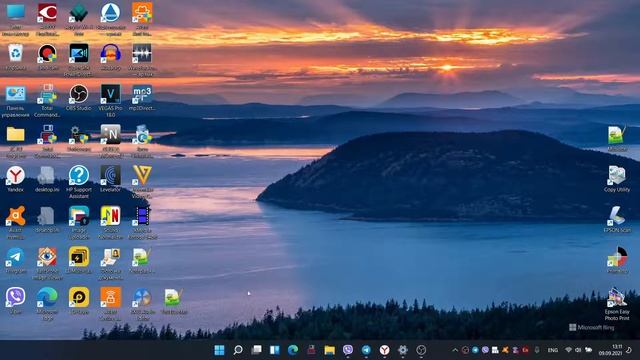Select the yellow folder on the desktop
This screenshot has height=360, width=640.
click(16, 134)
